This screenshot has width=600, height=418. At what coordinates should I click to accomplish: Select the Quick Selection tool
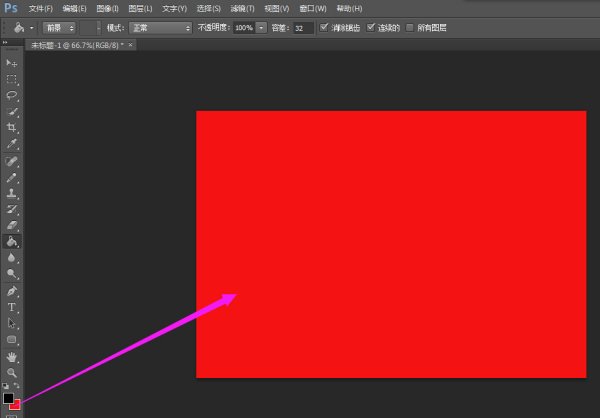tap(11, 112)
